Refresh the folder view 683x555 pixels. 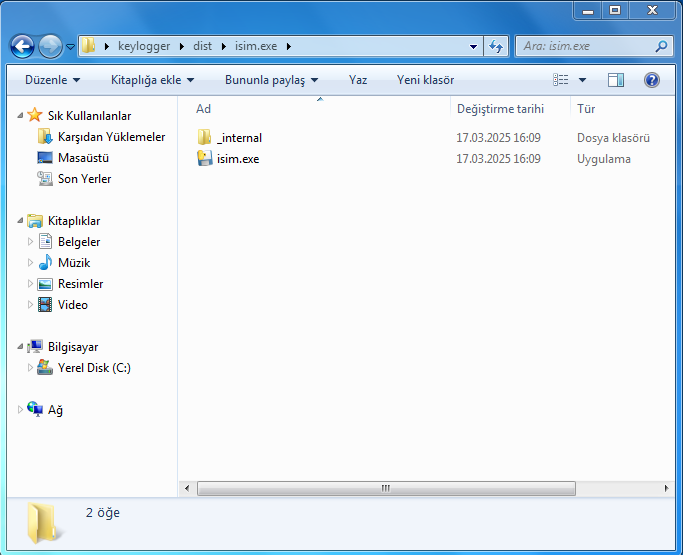click(x=496, y=46)
